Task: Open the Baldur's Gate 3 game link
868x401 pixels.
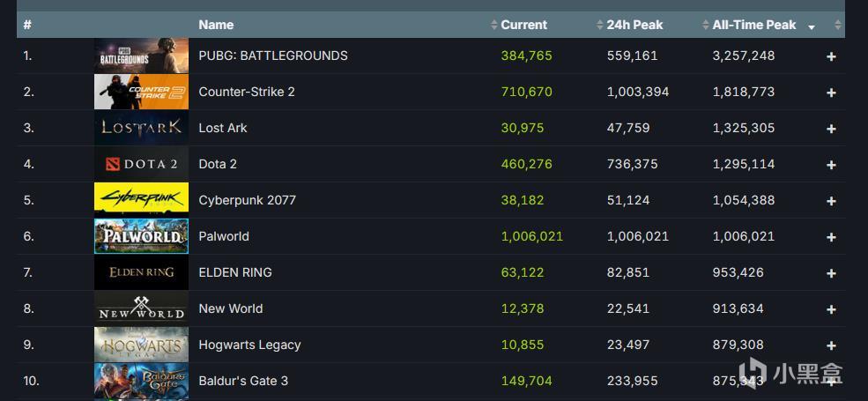Action: coord(243,381)
